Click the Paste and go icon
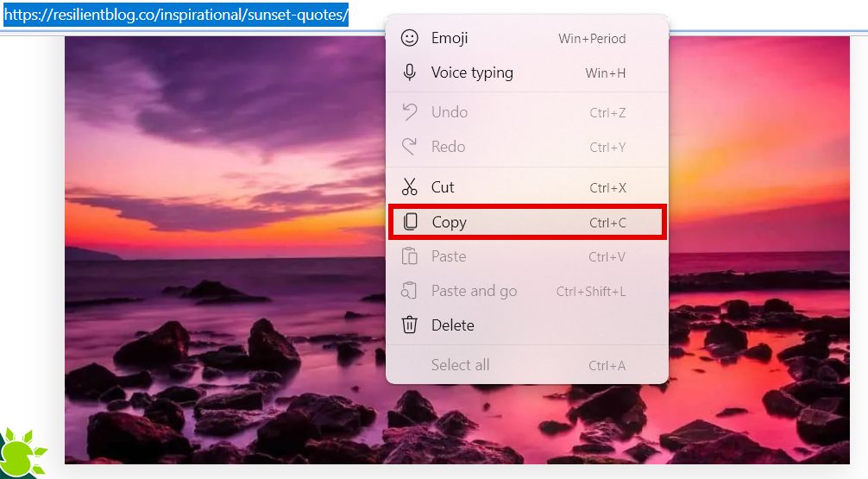 (x=409, y=291)
